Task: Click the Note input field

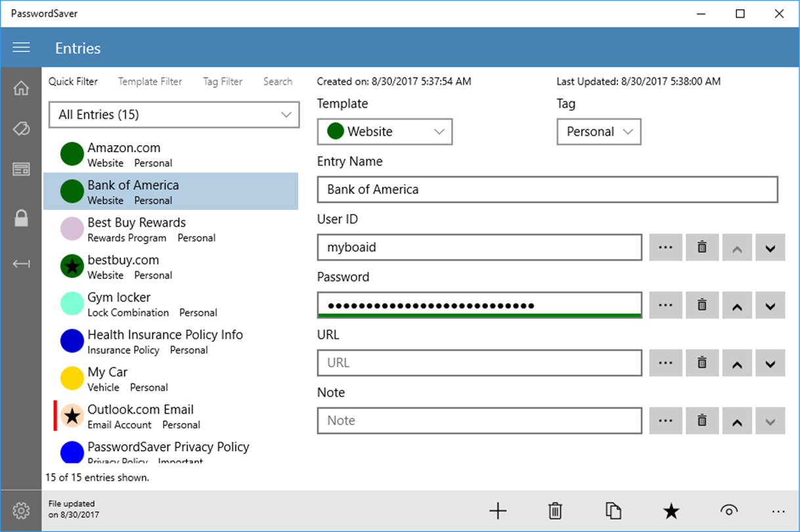Action: point(479,421)
